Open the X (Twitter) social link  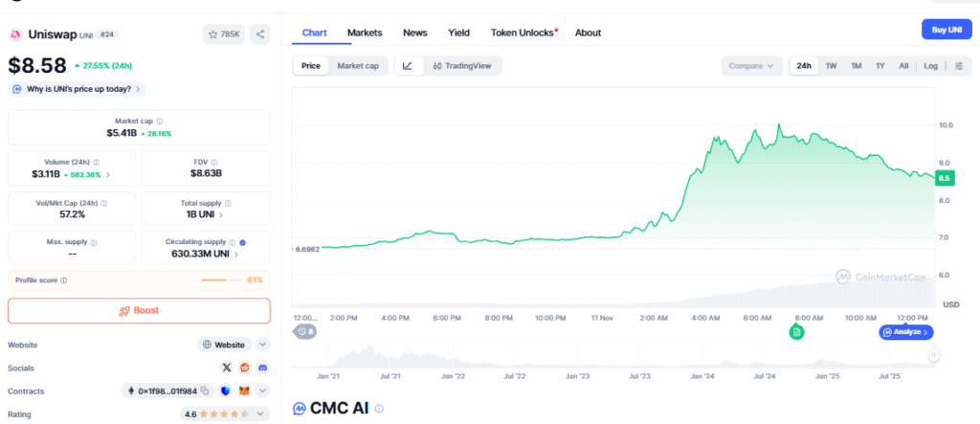[227, 368]
